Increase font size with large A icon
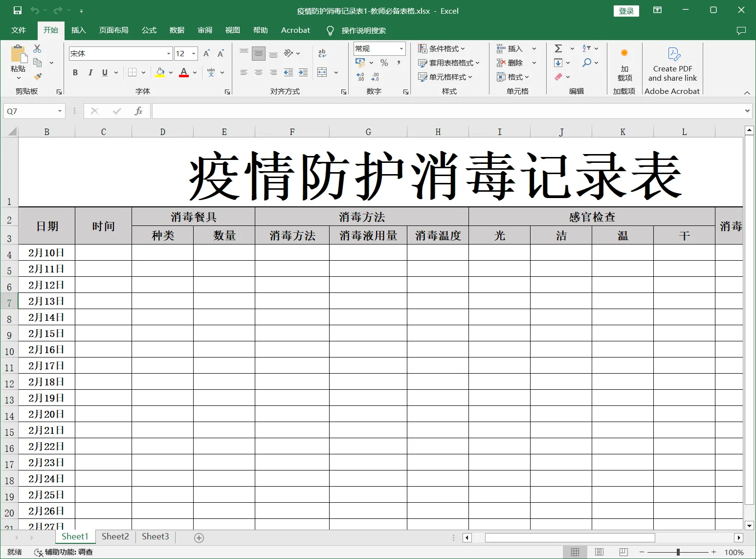Image resolution: width=756 pixels, height=559 pixels. click(x=206, y=53)
